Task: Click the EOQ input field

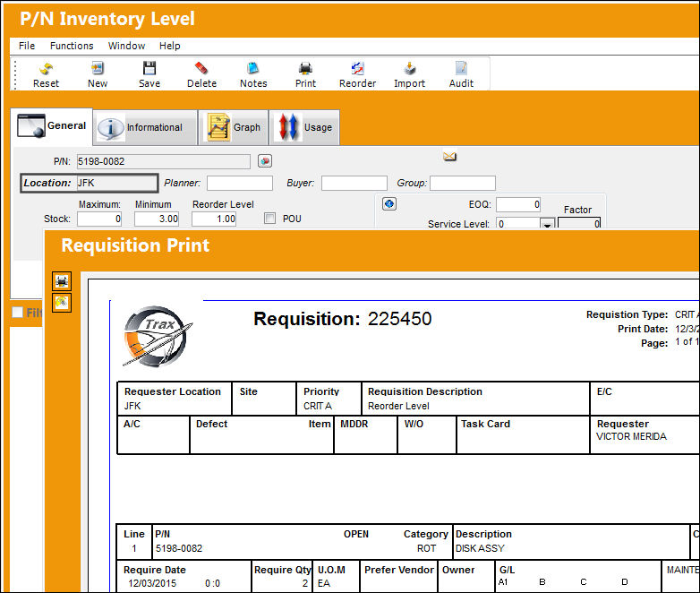Action: pyautogui.click(x=518, y=204)
